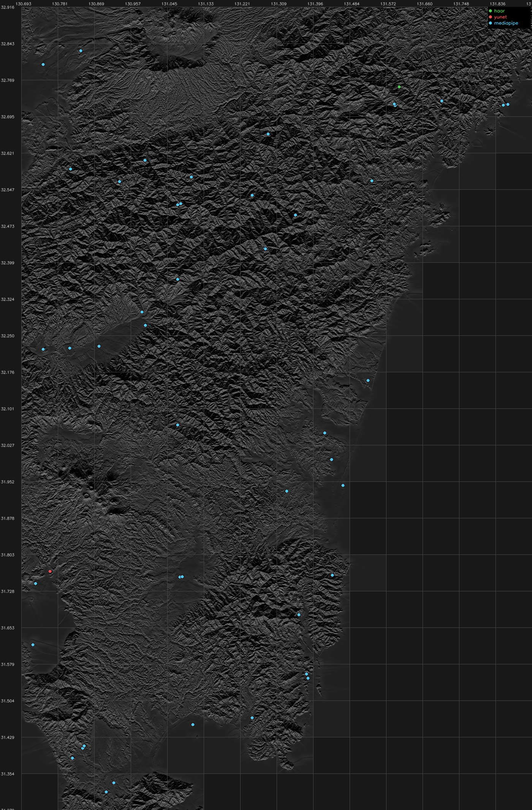The height and width of the screenshot is (810, 532).
Task: Click the 32.916 latitude axis label
Action: (x=8, y=7)
